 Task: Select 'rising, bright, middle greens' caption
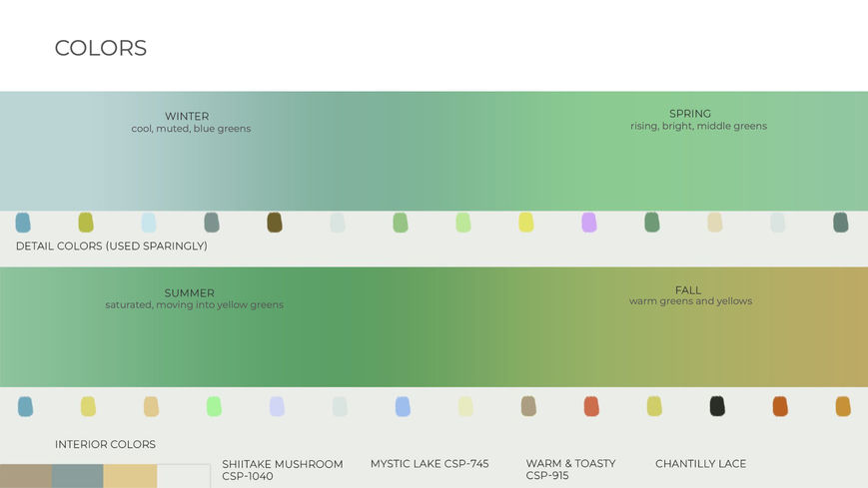point(698,126)
